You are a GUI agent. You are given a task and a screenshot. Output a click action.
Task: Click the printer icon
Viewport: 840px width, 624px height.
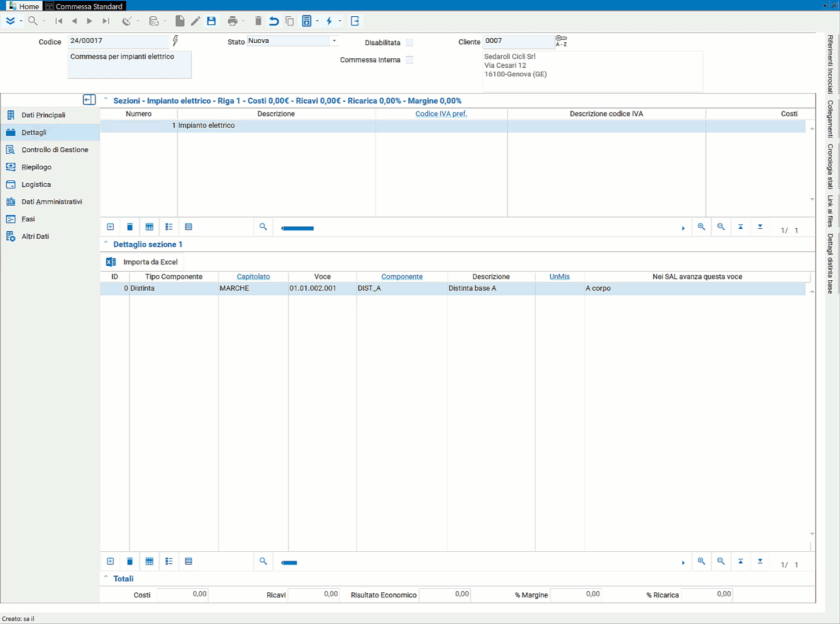coord(232,21)
